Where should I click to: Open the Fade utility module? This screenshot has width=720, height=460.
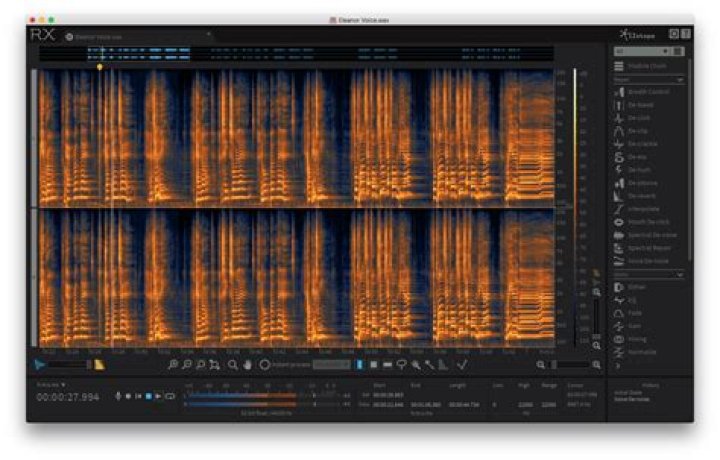pyautogui.click(x=629, y=313)
